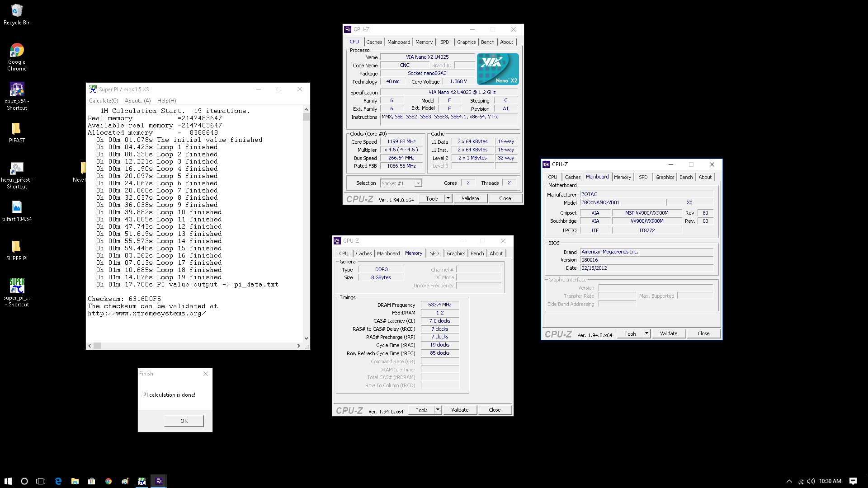Click the Checksum: 6316D0F5 line in Super PI
Screen dimensions: 868x488
click(x=124, y=299)
